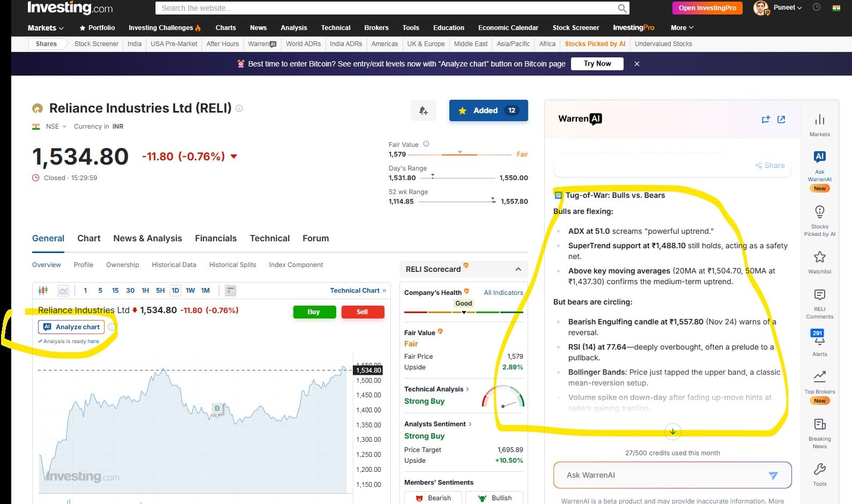Click Technical Analysis gauge meter

pyautogui.click(x=503, y=397)
